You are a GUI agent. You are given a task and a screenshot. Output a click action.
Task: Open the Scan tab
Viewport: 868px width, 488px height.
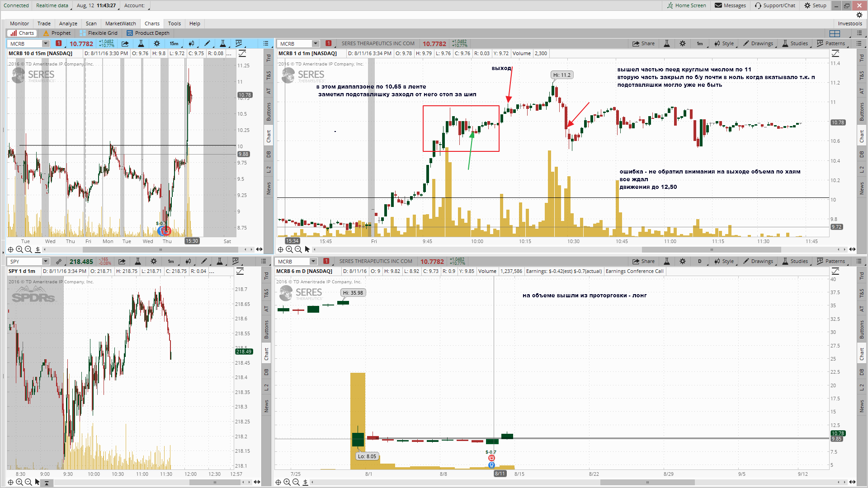click(x=91, y=23)
